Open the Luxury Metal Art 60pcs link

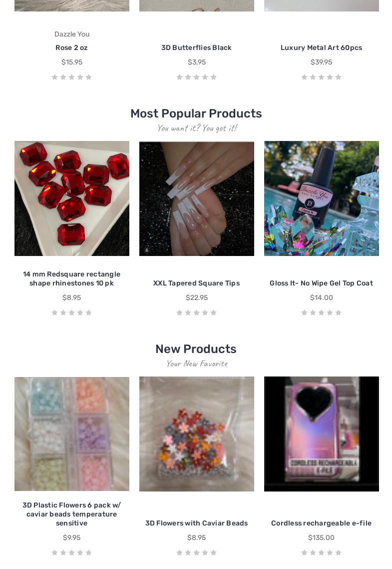coord(322,47)
